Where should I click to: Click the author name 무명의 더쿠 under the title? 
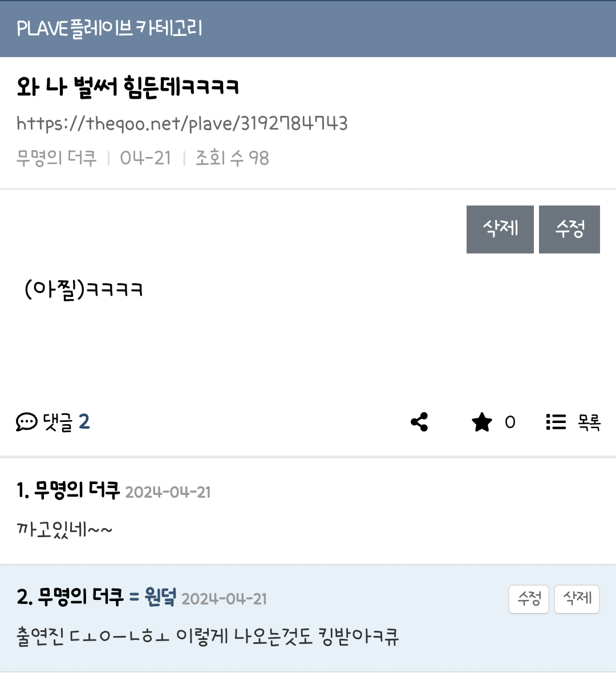(56, 158)
